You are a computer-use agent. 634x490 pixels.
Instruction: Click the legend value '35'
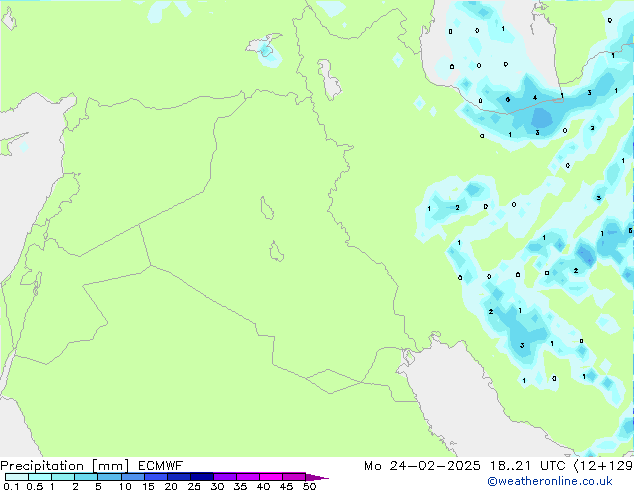pos(240,486)
